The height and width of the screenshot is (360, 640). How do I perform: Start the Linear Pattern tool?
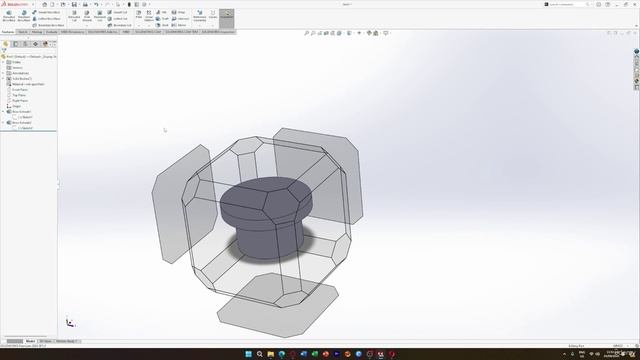pos(149,16)
